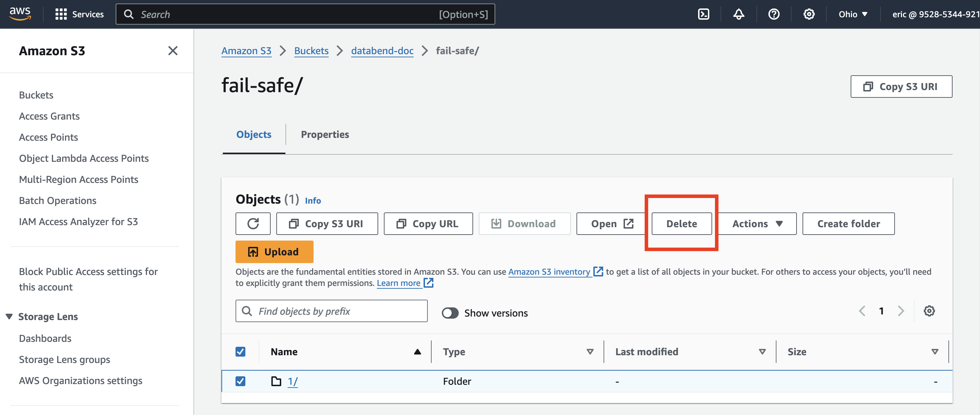The height and width of the screenshot is (415, 980).
Task: Click the Amazon S3 breadcrumb link
Action: [246, 51]
